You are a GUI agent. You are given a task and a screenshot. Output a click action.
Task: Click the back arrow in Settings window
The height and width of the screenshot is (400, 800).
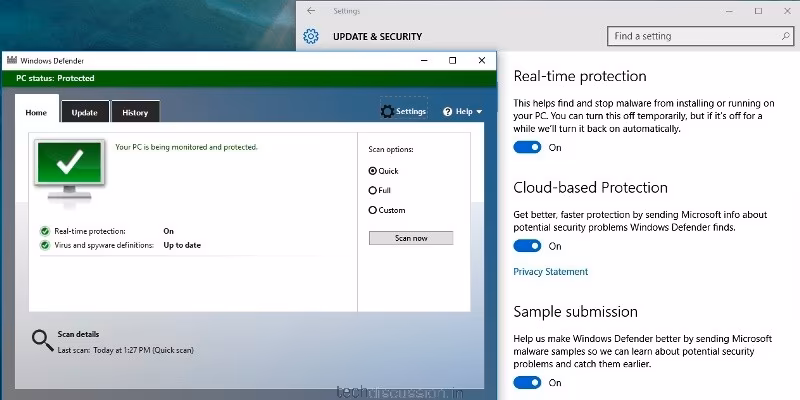pos(312,10)
